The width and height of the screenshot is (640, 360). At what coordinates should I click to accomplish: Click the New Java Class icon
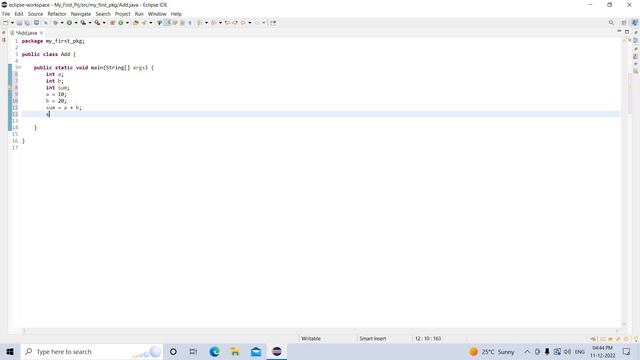[x=121, y=23]
